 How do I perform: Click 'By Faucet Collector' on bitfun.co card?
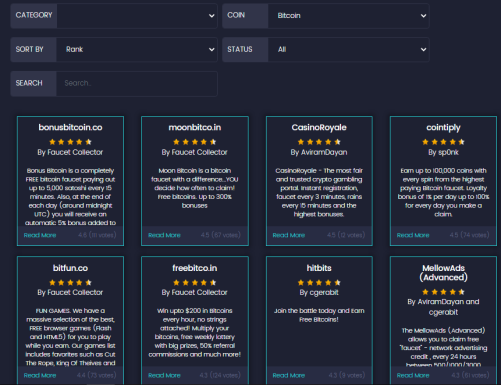pos(70,293)
